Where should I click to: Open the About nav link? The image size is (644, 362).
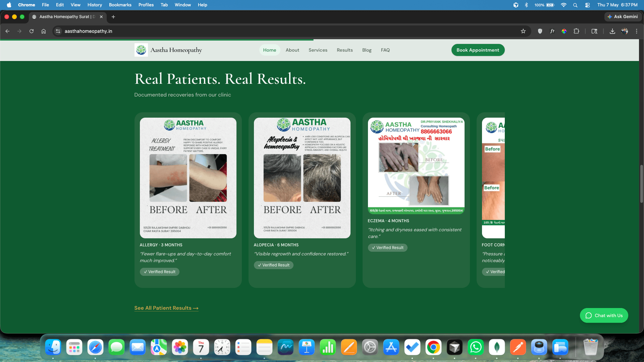(292, 50)
